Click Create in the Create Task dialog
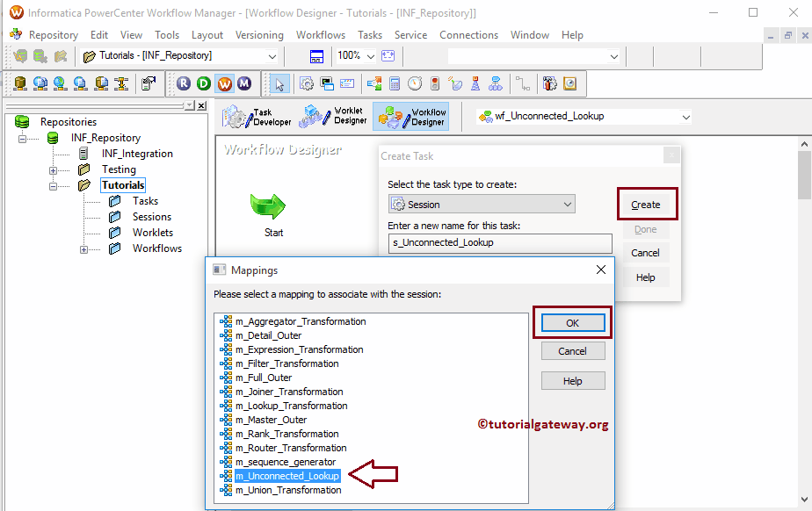812x511 pixels. [646, 205]
